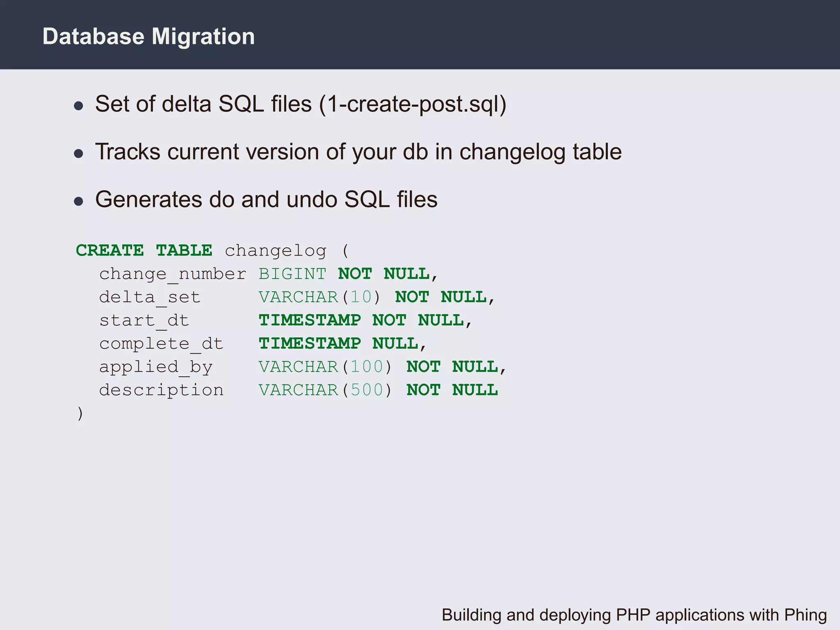Click the 'CREATE TABLE' keyword in code
840x630 pixels.
pos(144,250)
